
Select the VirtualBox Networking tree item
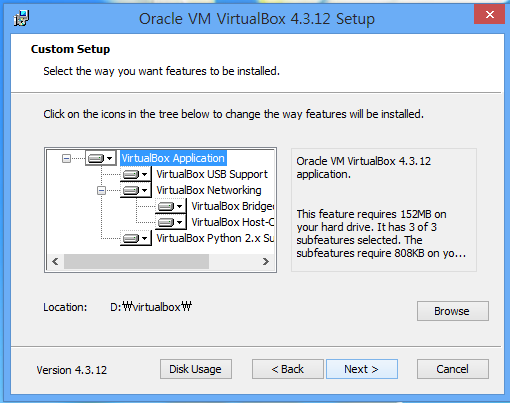[209, 190]
